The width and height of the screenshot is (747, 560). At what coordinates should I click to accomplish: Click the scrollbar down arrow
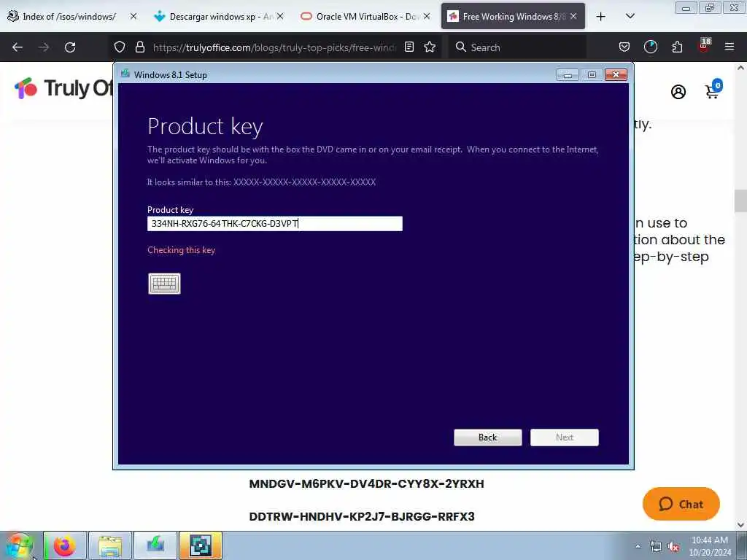pyautogui.click(x=740, y=525)
